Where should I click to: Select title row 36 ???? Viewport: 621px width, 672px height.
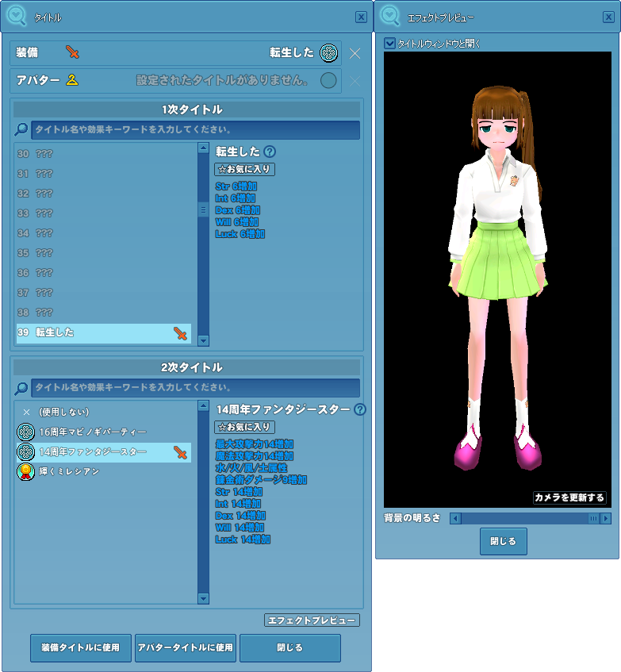pos(104,273)
